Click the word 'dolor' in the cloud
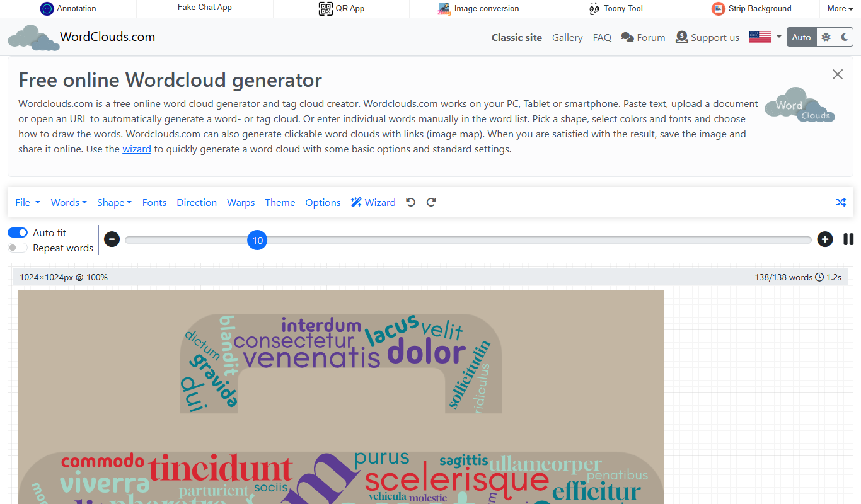 pos(427,353)
